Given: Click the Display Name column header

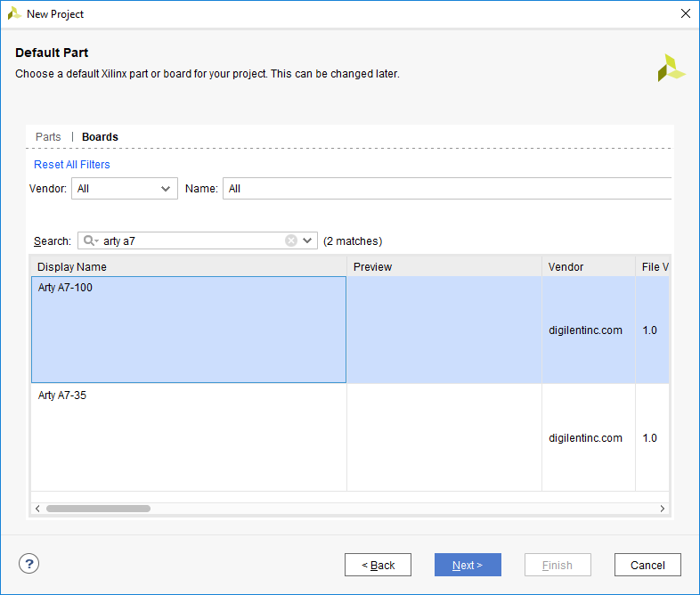Looking at the screenshot, I should click(x=189, y=267).
